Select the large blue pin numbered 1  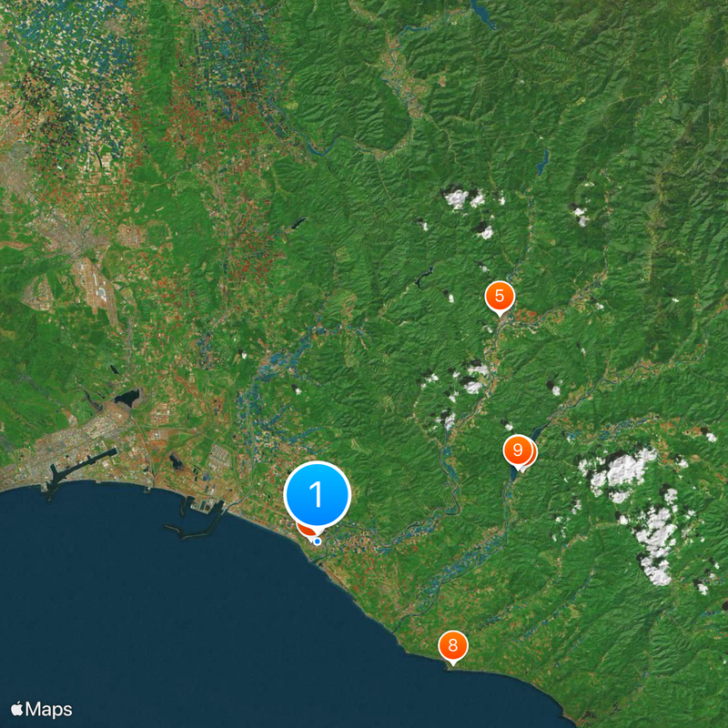coord(317,494)
